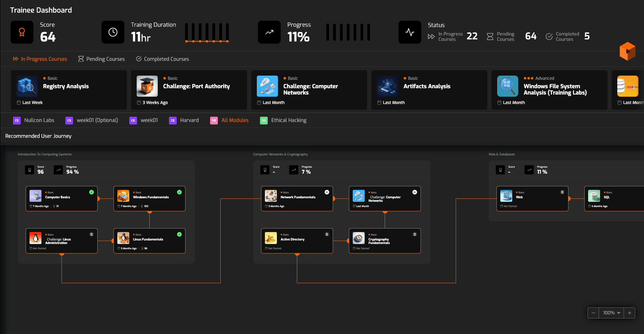The height and width of the screenshot is (334, 644).
Task: Click Linux penguin Challenge Administration icon
Action: 35,238
